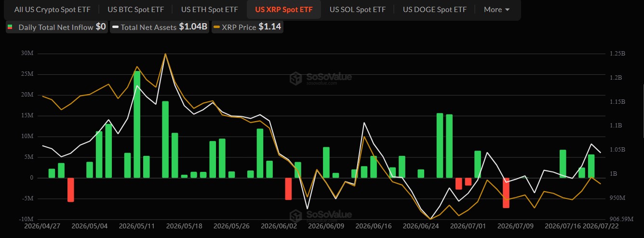Go to US SOL Spot ETF tab

[x=357, y=9]
